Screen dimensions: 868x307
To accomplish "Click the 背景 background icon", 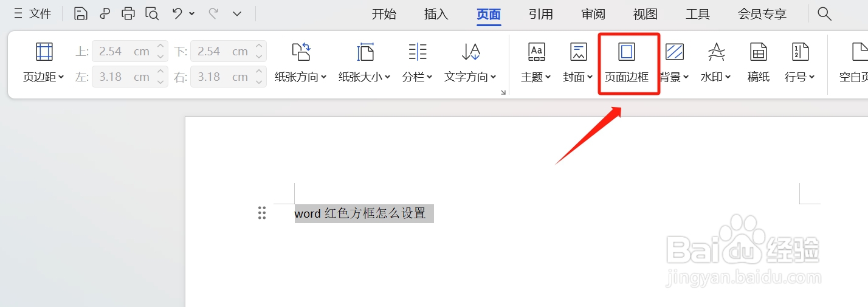I will tap(675, 52).
